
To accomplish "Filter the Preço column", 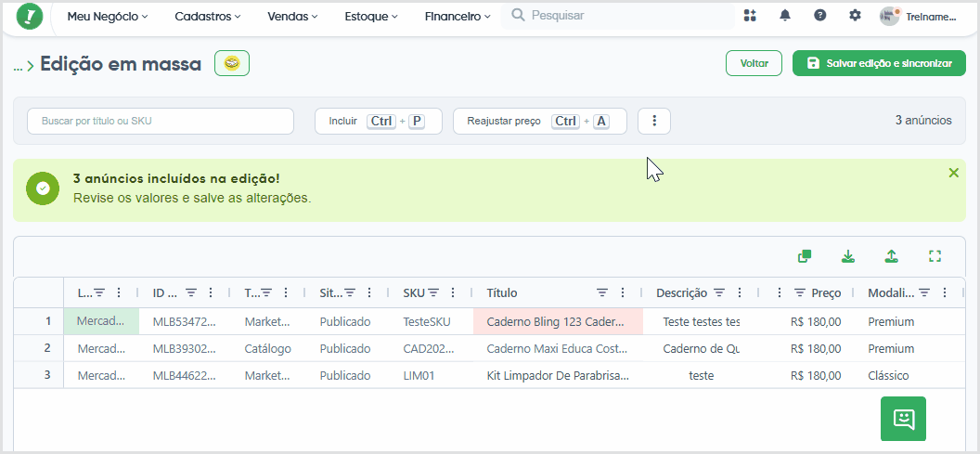I will click(800, 292).
